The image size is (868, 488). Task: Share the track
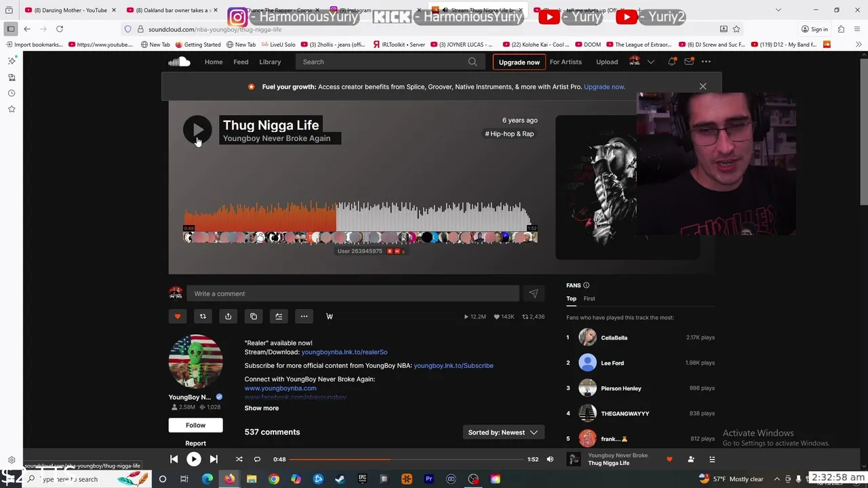coord(228,317)
